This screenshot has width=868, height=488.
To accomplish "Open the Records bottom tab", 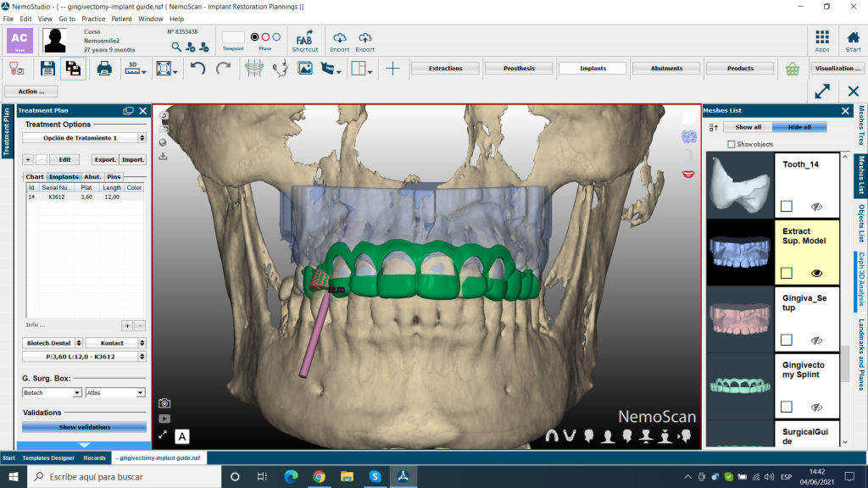I will click(94, 458).
